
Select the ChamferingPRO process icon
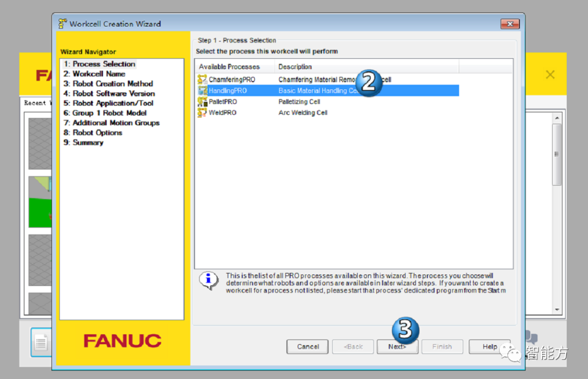(203, 79)
